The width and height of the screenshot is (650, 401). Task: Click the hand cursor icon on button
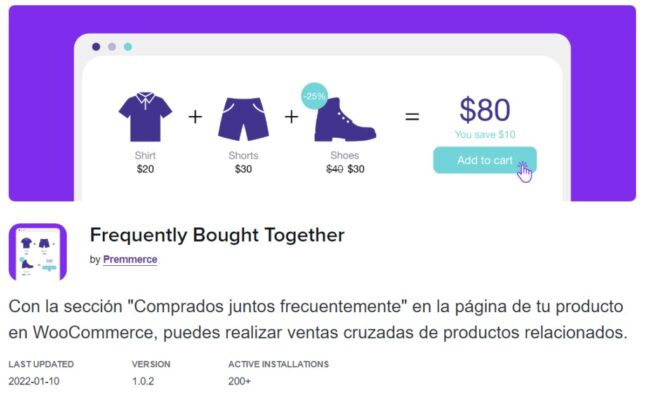[x=524, y=172]
